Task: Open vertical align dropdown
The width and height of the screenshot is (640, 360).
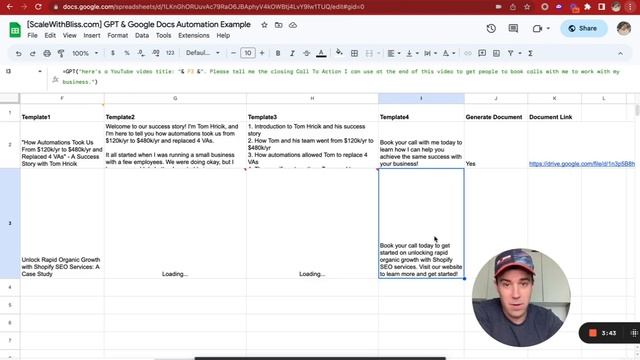Action: point(411,53)
